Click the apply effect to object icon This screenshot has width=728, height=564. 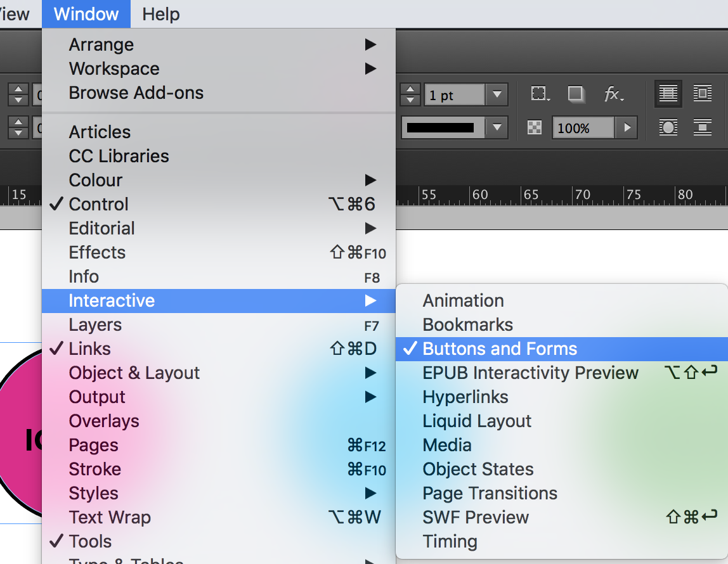[540, 94]
